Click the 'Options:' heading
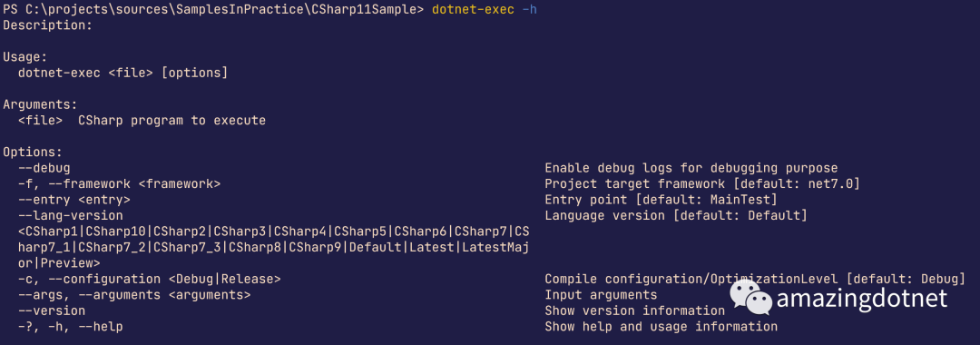The height and width of the screenshot is (345, 980). click(34, 152)
